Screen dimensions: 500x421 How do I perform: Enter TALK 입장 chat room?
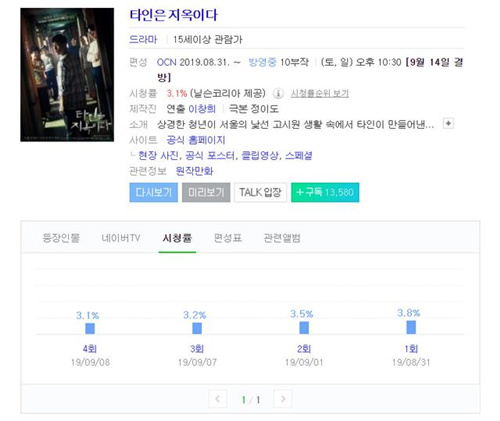(260, 192)
